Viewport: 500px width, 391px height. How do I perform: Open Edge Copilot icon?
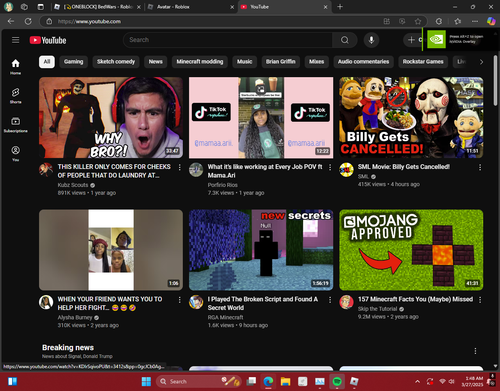(491, 21)
